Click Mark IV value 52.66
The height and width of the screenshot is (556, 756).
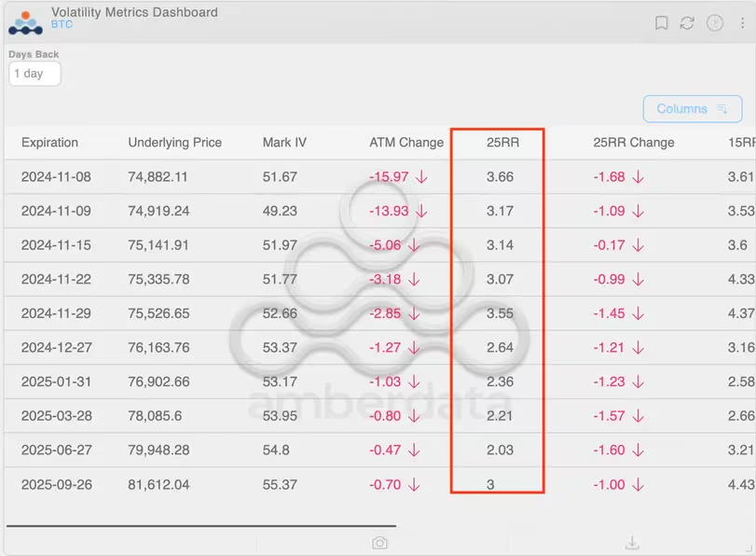(x=280, y=313)
